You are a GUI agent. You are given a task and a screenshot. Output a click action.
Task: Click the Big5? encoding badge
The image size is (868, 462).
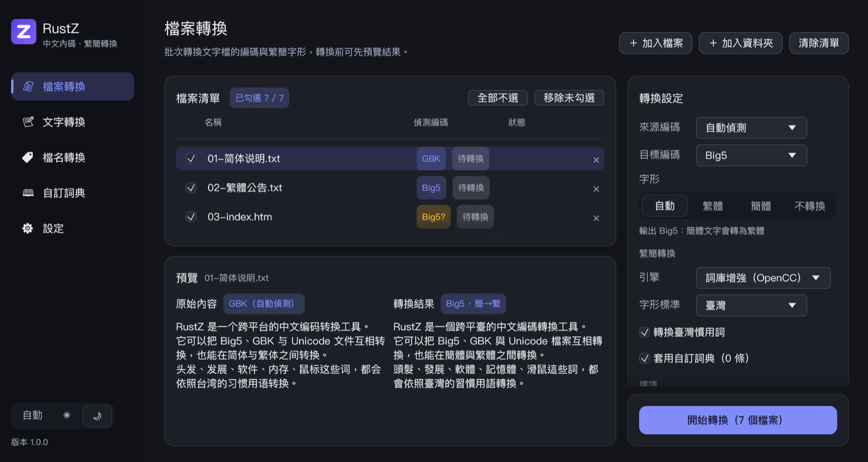433,217
